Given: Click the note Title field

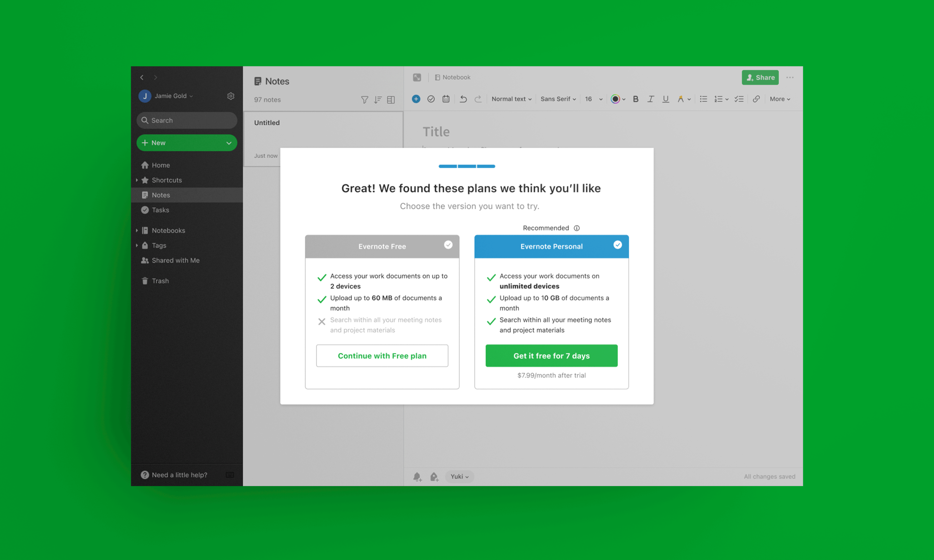Looking at the screenshot, I should tap(436, 132).
